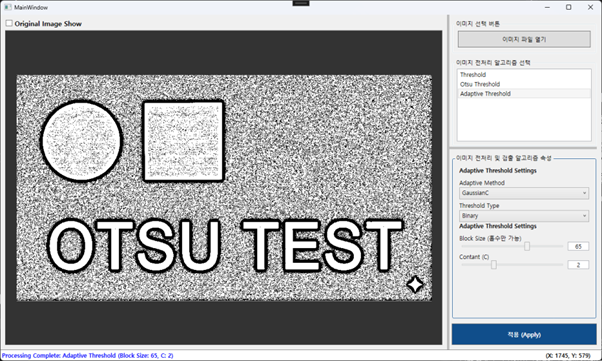Minimize the MainWindow window

547,7
